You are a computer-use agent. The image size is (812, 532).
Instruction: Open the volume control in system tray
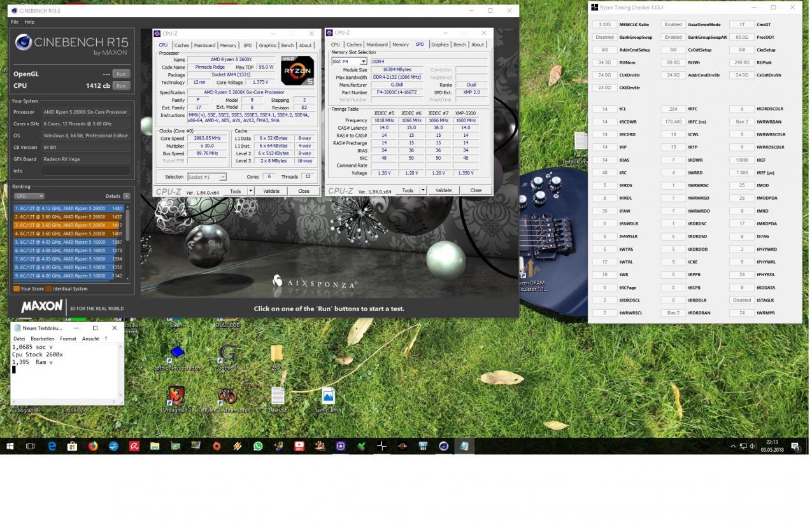click(x=753, y=446)
